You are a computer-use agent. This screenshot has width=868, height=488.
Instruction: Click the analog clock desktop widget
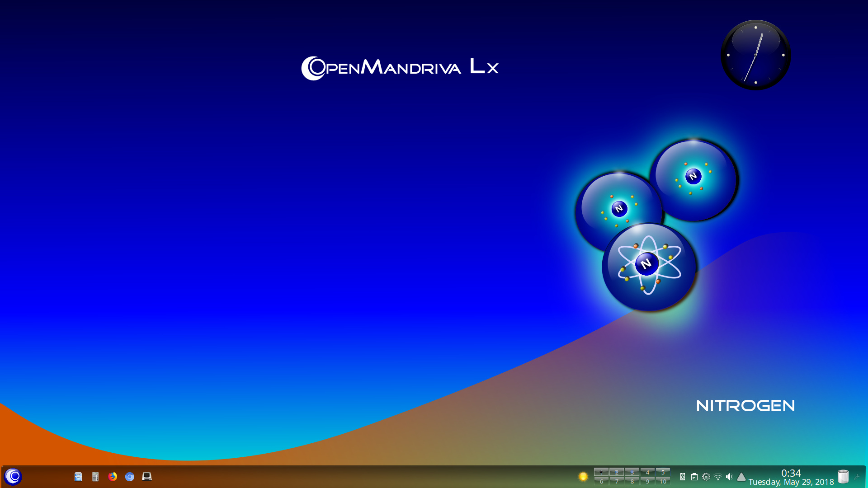tap(756, 55)
